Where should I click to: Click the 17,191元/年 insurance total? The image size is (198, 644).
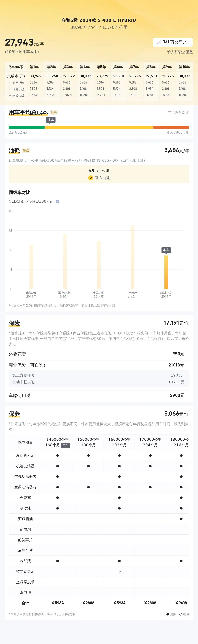[176, 323]
